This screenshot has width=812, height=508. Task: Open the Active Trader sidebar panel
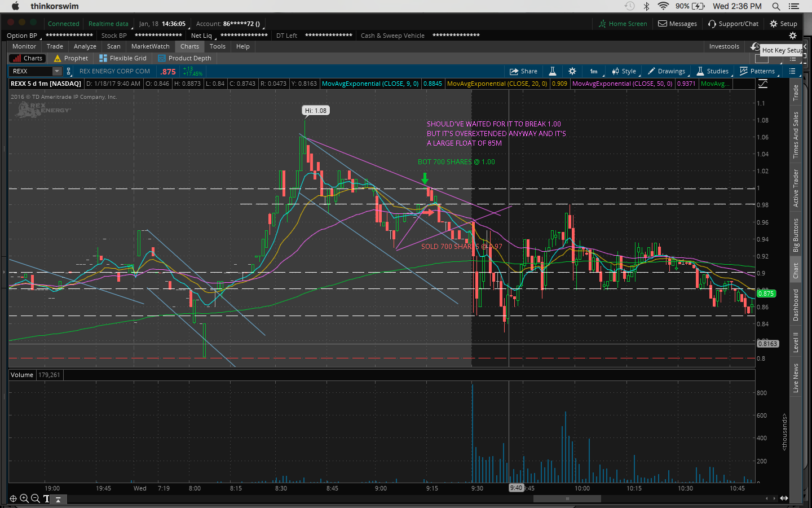[796, 188]
